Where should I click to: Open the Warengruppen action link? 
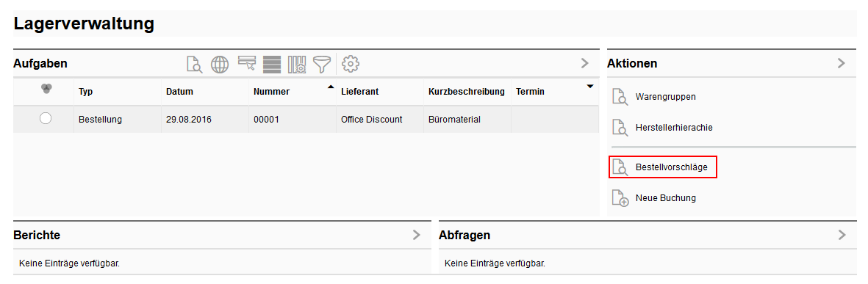pos(665,97)
